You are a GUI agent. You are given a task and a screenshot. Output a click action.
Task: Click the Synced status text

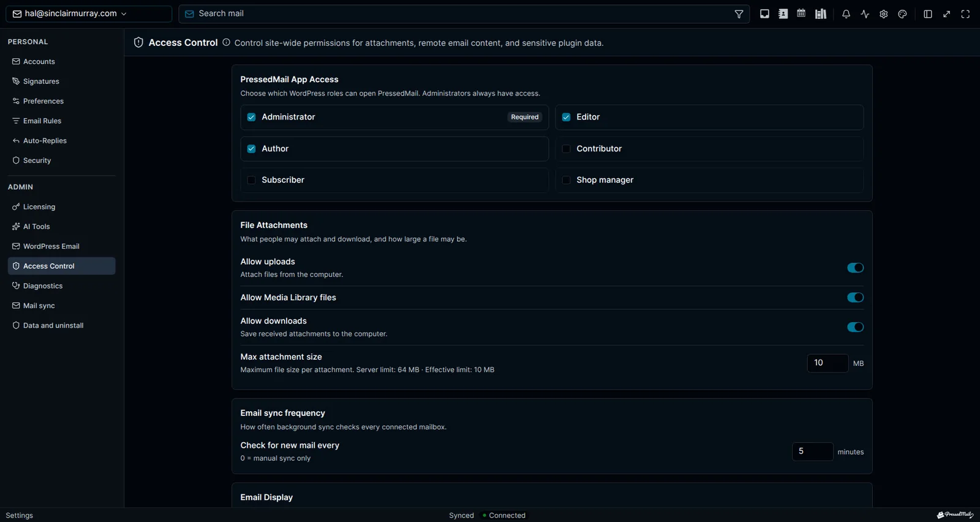pos(461,515)
